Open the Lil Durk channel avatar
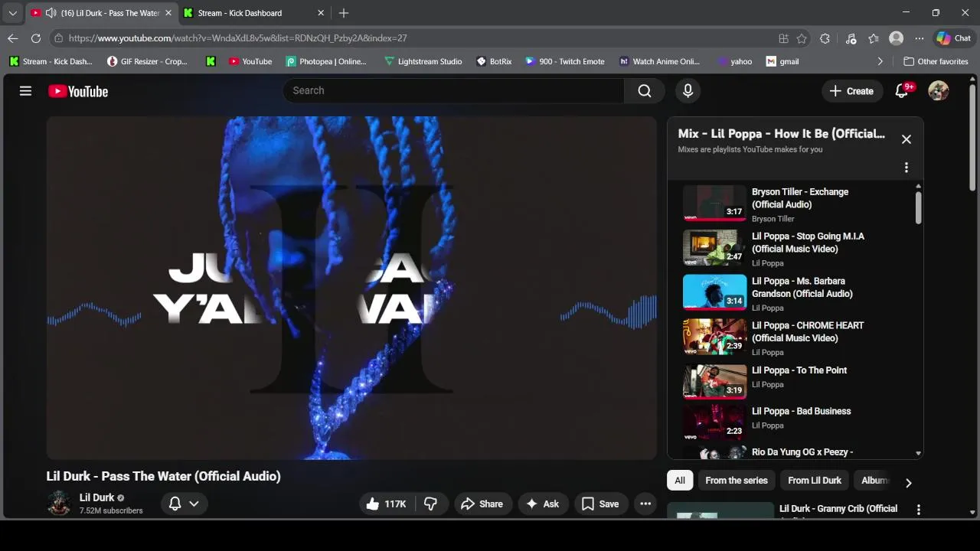980x551 pixels. tap(59, 504)
